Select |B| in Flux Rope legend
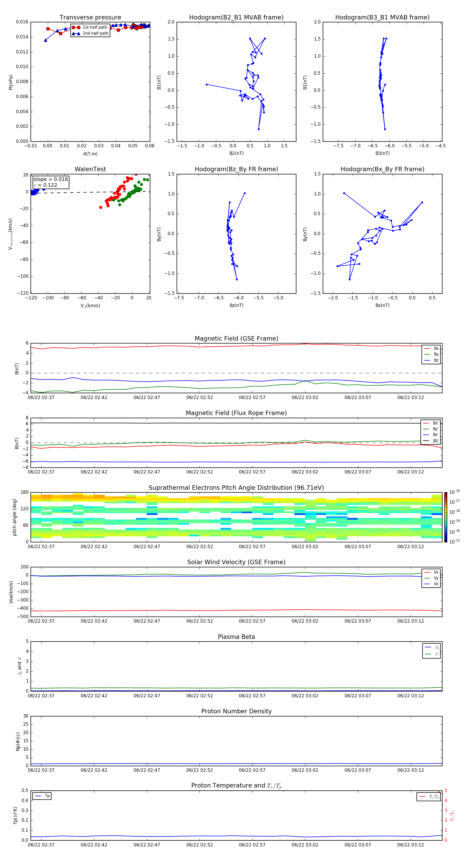The image size is (473, 868). point(431,441)
